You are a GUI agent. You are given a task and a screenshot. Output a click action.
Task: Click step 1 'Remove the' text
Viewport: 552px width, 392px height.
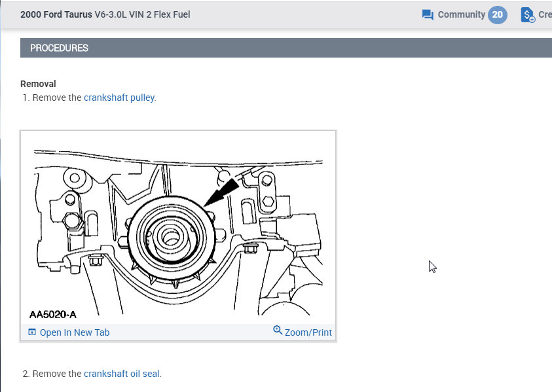pos(57,98)
